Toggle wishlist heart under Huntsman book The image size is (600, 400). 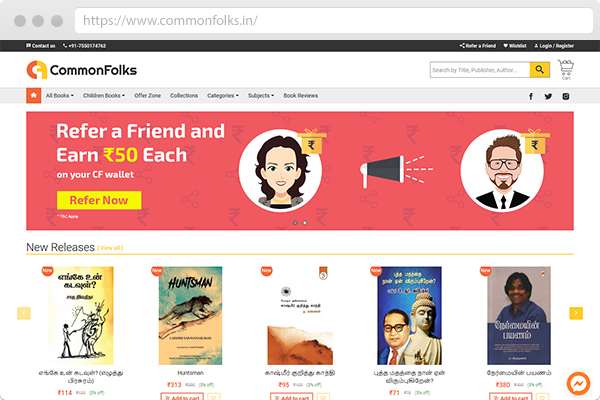[214, 397]
